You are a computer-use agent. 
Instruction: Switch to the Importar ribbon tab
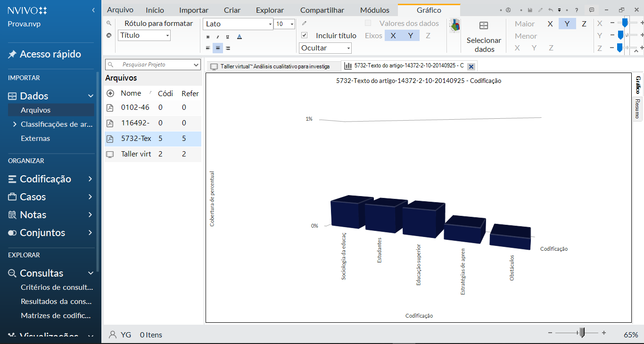pyautogui.click(x=194, y=10)
